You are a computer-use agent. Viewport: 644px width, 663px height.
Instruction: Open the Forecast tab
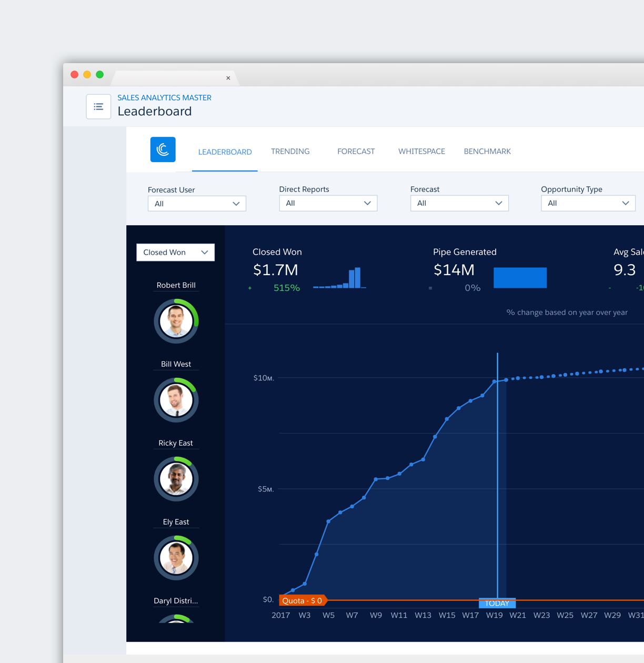point(356,152)
